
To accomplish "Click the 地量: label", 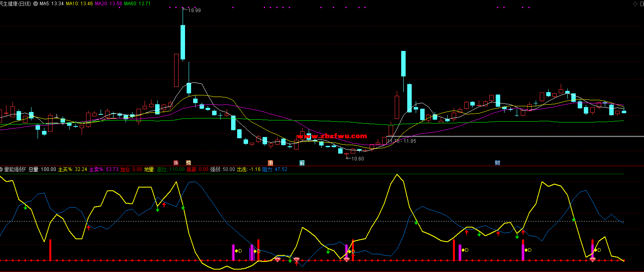I will [149, 169].
